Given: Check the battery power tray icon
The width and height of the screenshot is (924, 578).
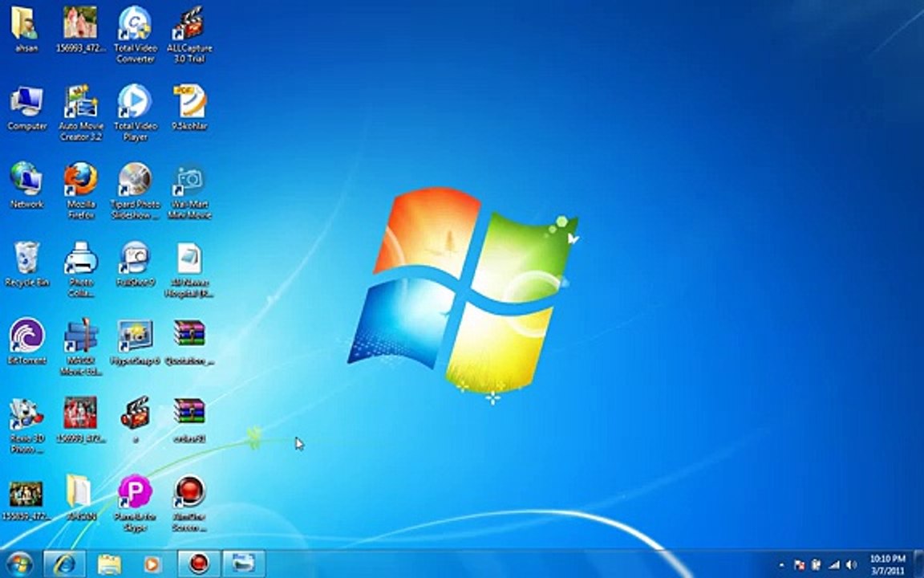Looking at the screenshot, I should click(817, 565).
